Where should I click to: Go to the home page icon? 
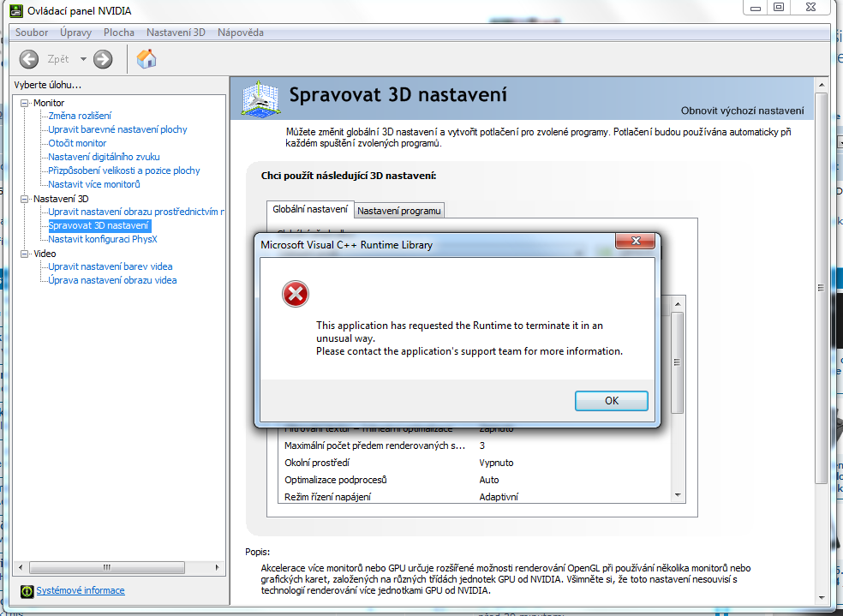point(146,58)
